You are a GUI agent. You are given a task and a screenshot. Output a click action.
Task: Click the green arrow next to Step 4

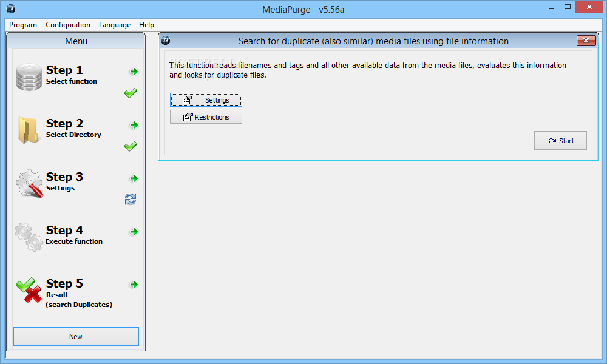134,232
